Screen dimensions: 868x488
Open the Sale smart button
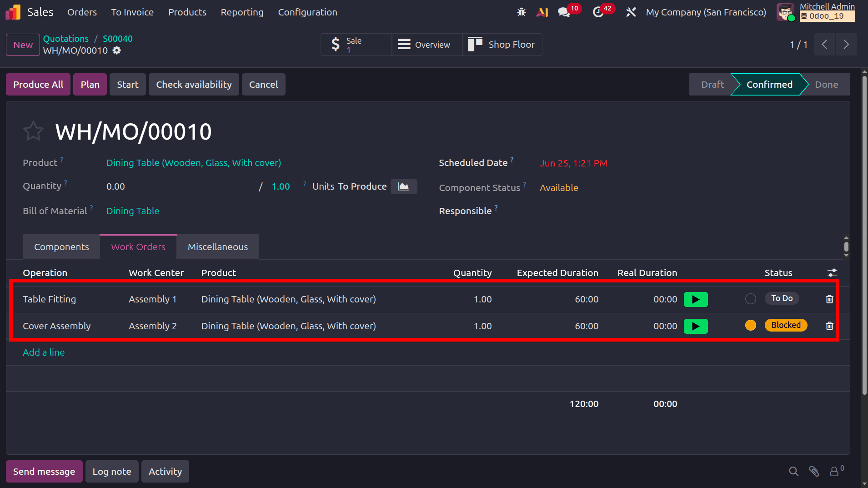356,45
